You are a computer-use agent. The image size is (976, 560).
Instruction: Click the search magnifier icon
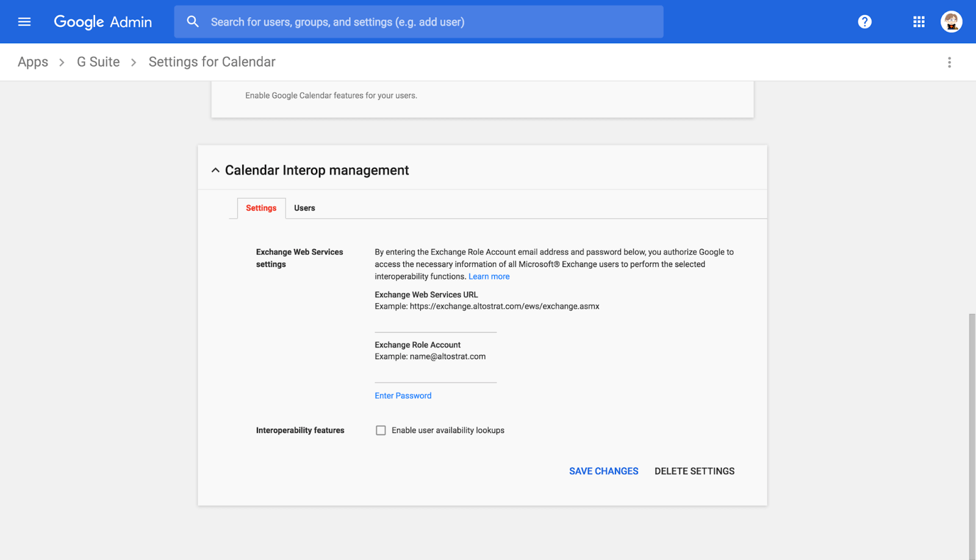coord(193,22)
